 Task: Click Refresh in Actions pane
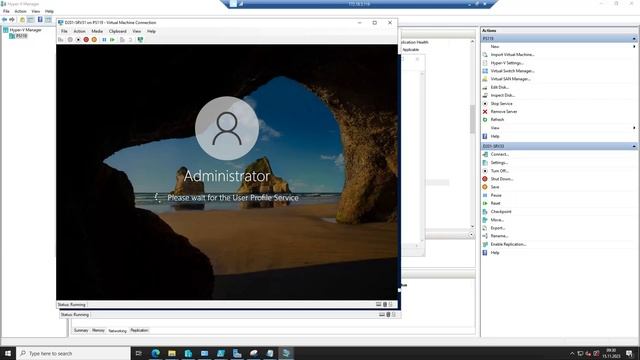[497, 120]
